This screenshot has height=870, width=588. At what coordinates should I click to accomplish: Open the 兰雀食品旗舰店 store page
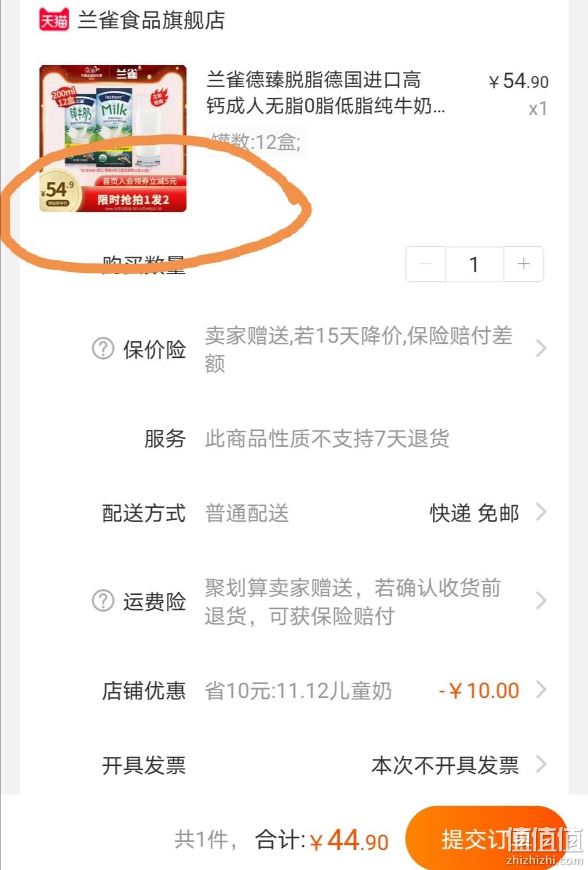click(x=151, y=20)
